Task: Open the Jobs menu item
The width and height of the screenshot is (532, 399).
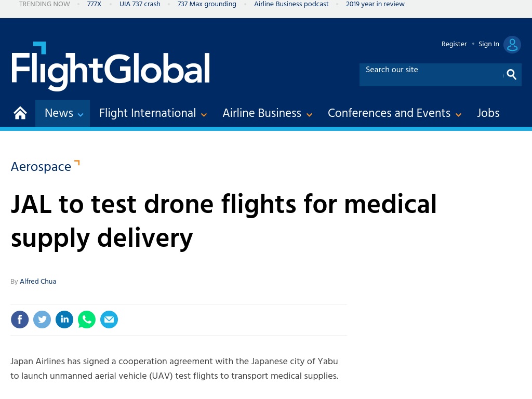Action: click(x=488, y=113)
